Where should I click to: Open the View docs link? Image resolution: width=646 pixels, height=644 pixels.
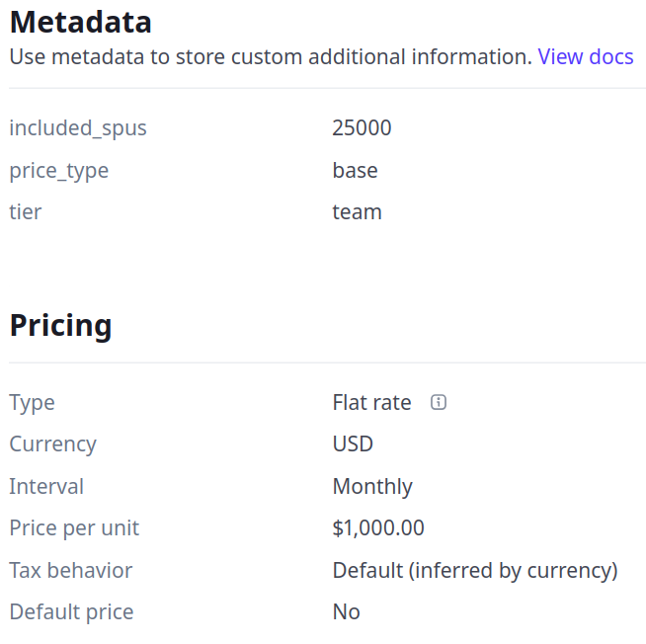(x=586, y=56)
